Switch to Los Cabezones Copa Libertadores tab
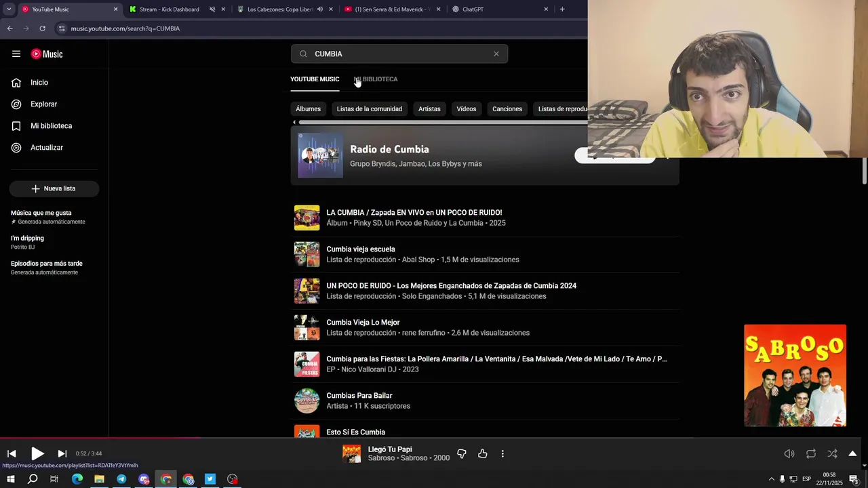This screenshot has width=868, height=488. tap(278, 9)
